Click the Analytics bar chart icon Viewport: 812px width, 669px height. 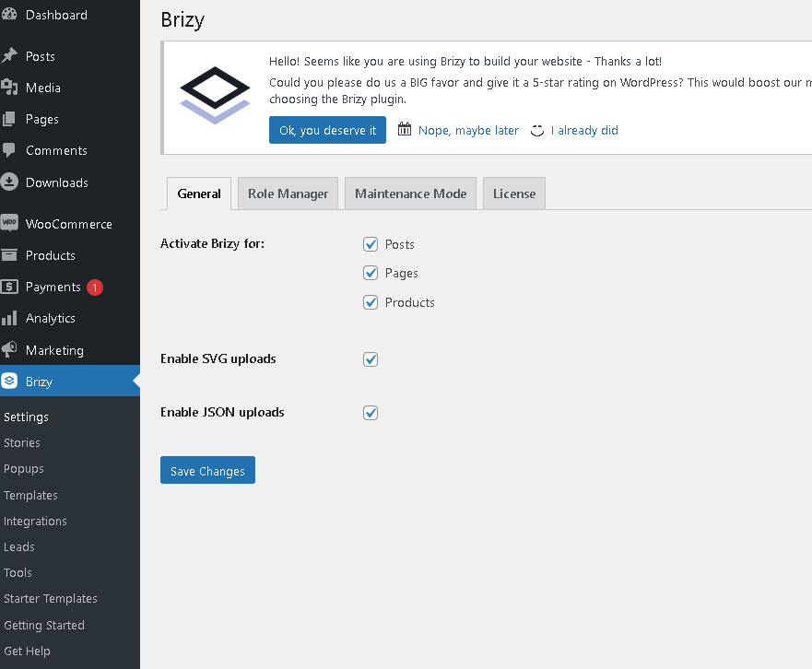[x=9, y=318]
